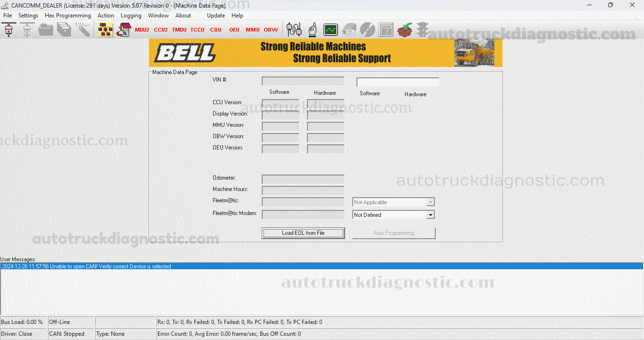Image resolution: width=644 pixels, height=340 pixels.
Task: Select the OBW toolbar button
Action: click(x=271, y=30)
